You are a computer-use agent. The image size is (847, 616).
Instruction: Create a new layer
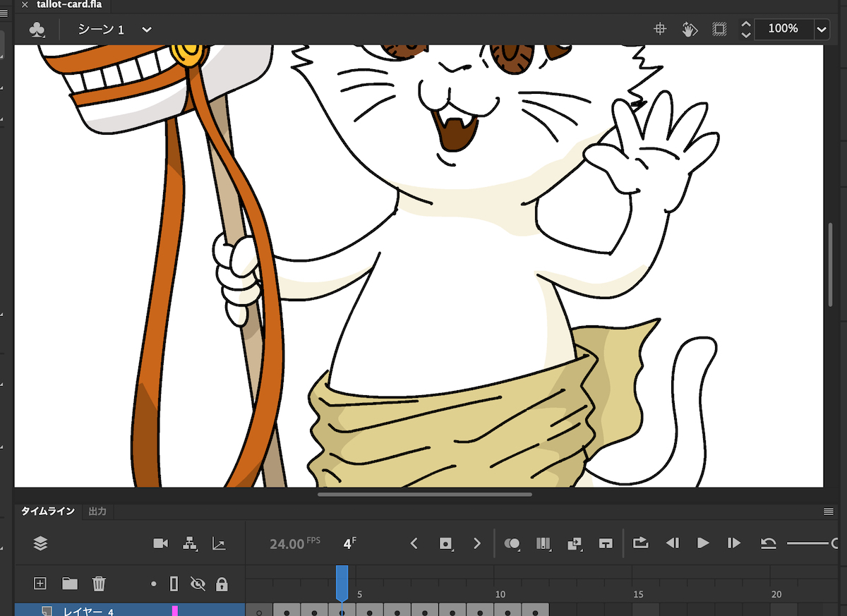tap(40, 584)
